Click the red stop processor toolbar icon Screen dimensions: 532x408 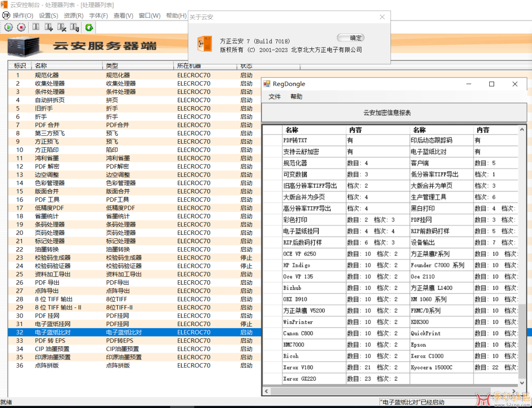tap(21, 27)
